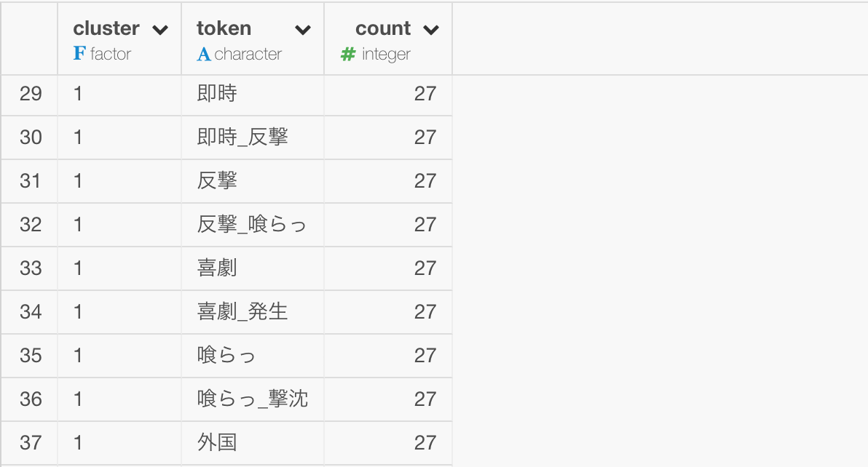Click the factor type F icon

(79, 54)
